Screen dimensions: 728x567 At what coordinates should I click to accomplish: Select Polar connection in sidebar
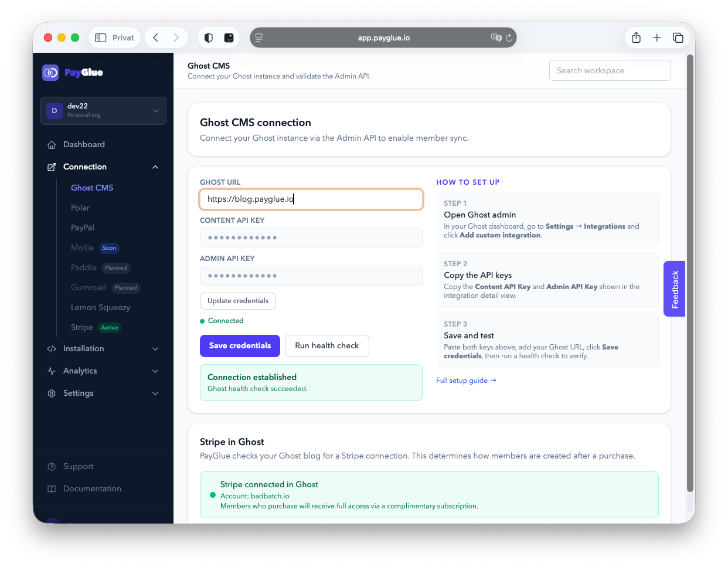80,208
